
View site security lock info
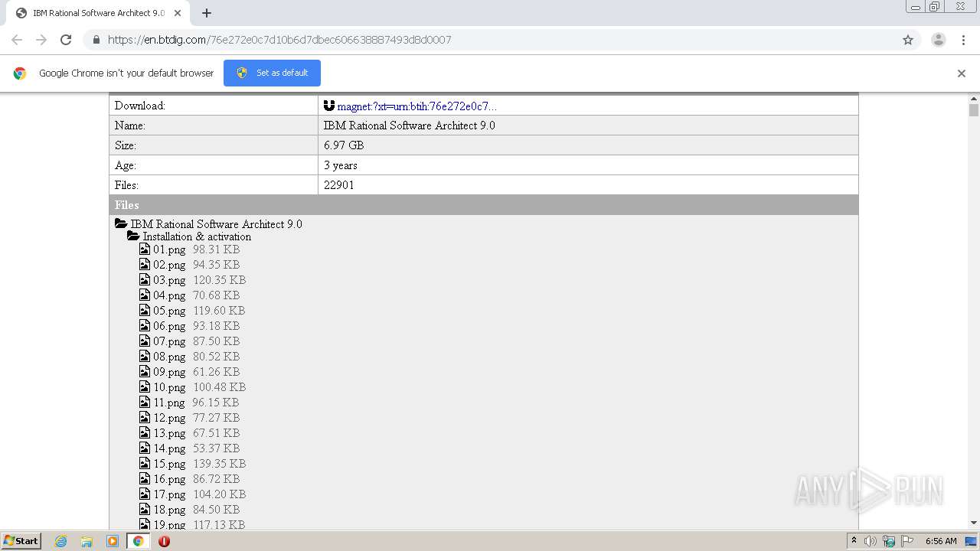tap(96, 40)
